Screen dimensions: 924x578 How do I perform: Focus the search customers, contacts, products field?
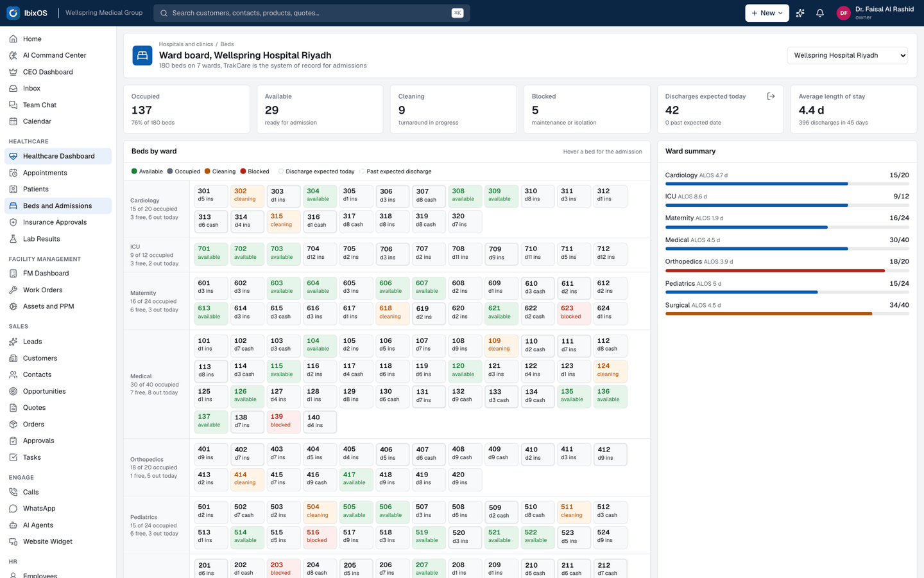pos(312,13)
